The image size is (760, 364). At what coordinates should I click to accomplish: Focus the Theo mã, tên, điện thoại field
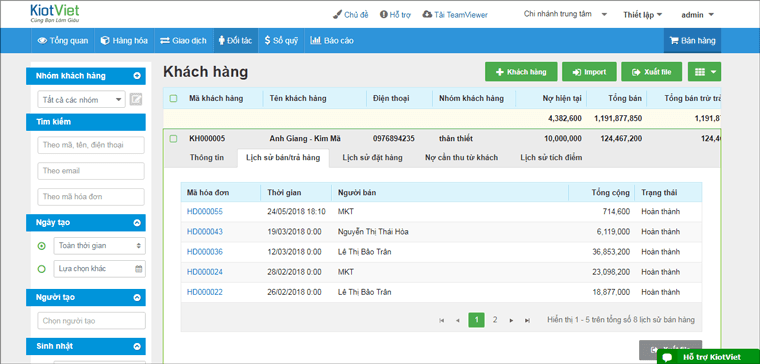pos(91,145)
